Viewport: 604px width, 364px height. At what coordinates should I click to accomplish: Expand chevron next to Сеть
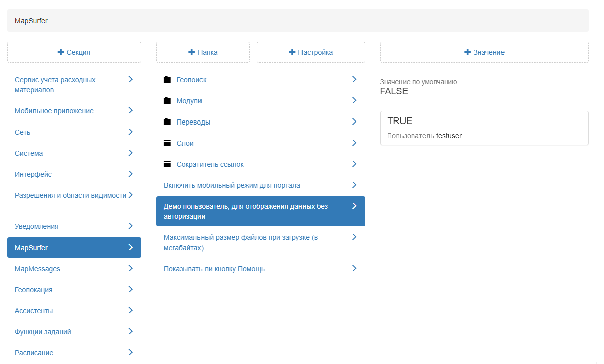pyautogui.click(x=130, y=132)
